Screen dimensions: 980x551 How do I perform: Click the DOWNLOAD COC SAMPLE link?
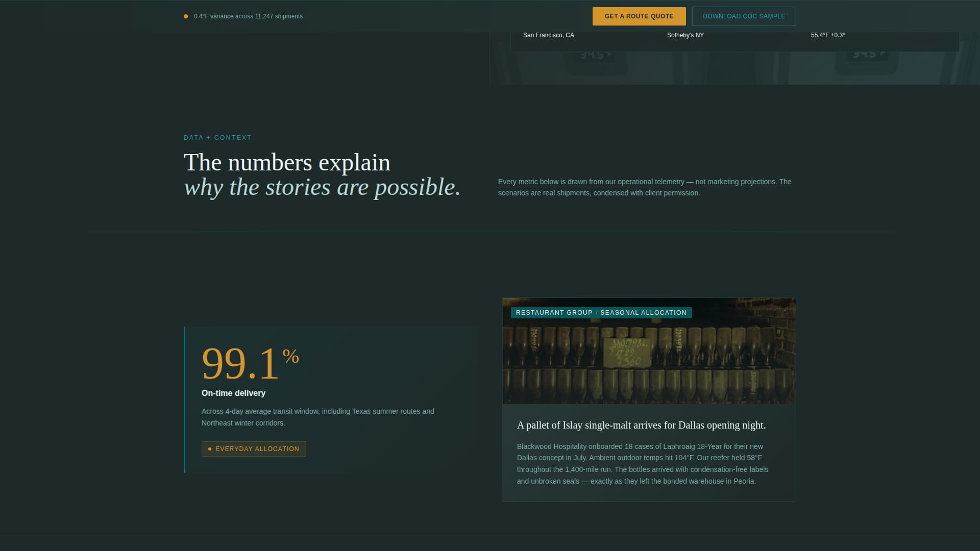tap(744, 16)
